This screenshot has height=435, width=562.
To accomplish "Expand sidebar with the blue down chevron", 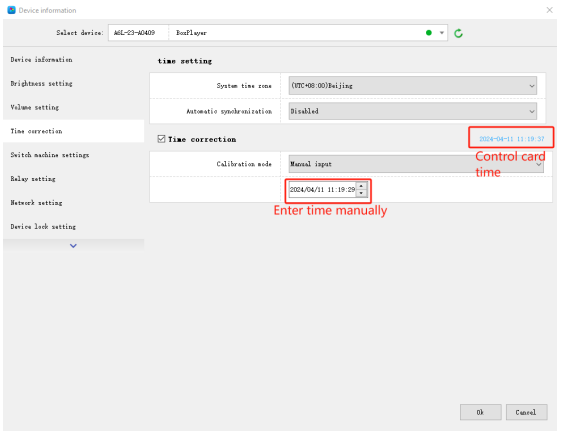I will pyautogui.click(x=73, y=246).
